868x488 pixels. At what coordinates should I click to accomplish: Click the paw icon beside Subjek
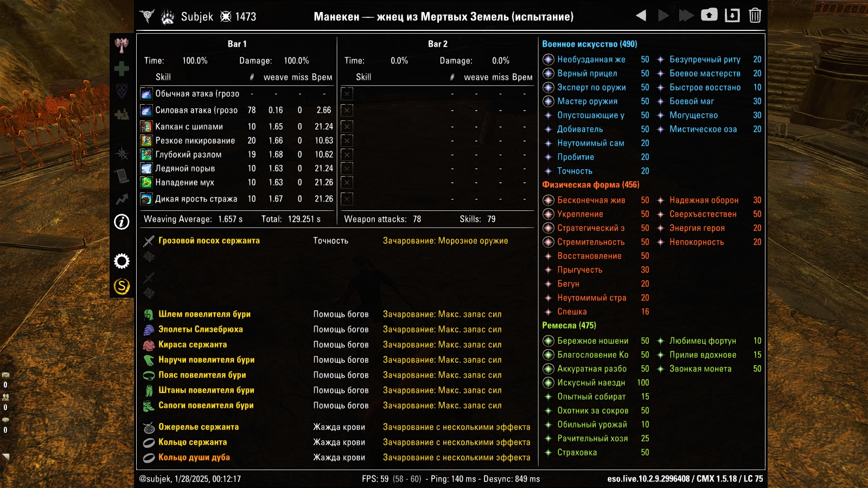point(168,17)
